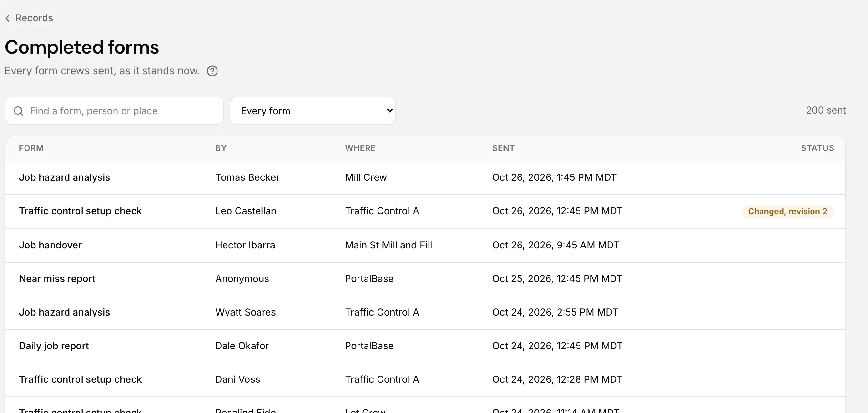868x413 pixels.
Task: Click Oct 24, 2026, 12:28 PM MDT timestamp
Action: (x=557, y=380)
